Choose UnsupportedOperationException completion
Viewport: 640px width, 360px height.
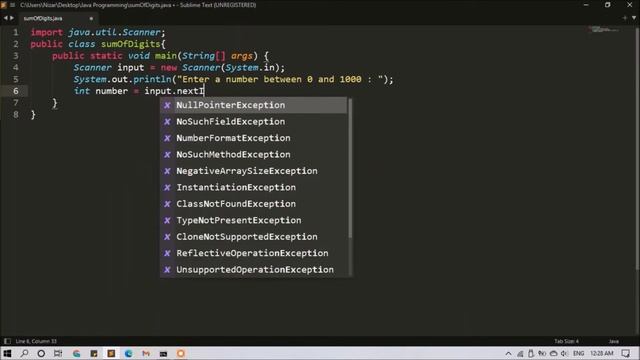tap(253, 270)
